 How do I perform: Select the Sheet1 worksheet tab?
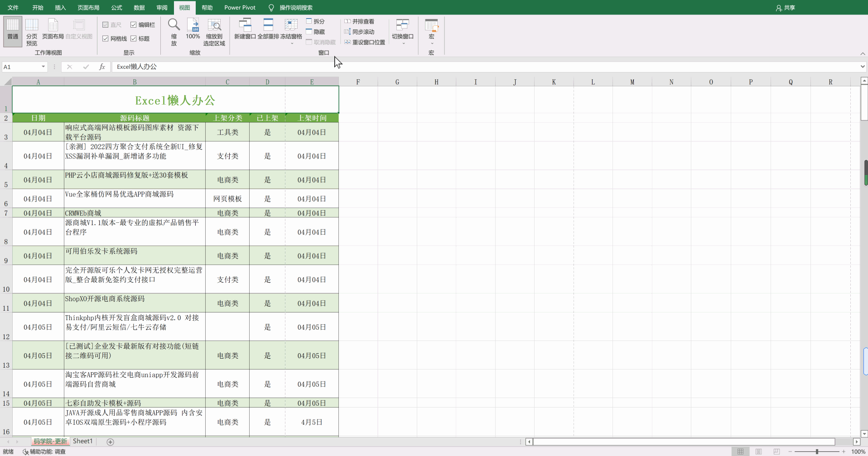[83, 441]
